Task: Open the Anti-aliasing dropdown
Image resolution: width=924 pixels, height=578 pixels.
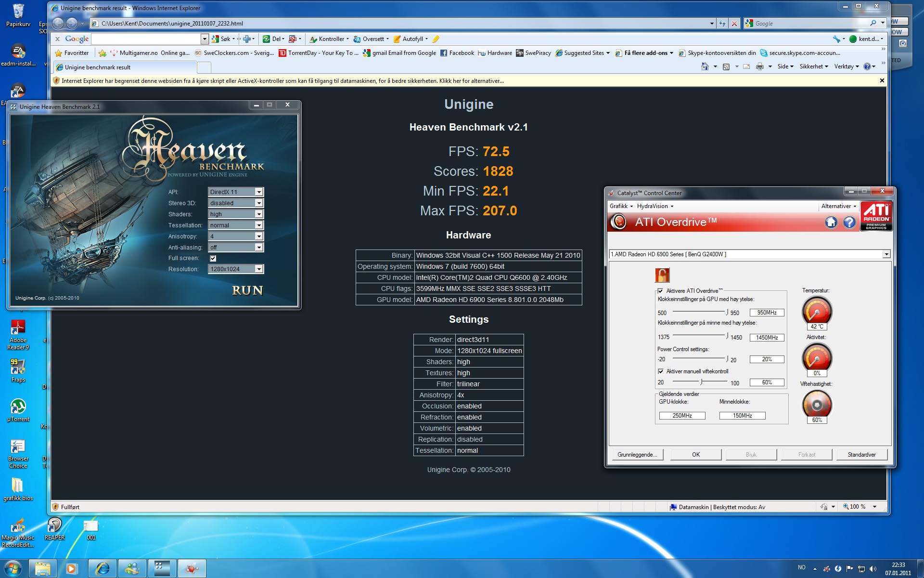Action: [x=236, y=247]
